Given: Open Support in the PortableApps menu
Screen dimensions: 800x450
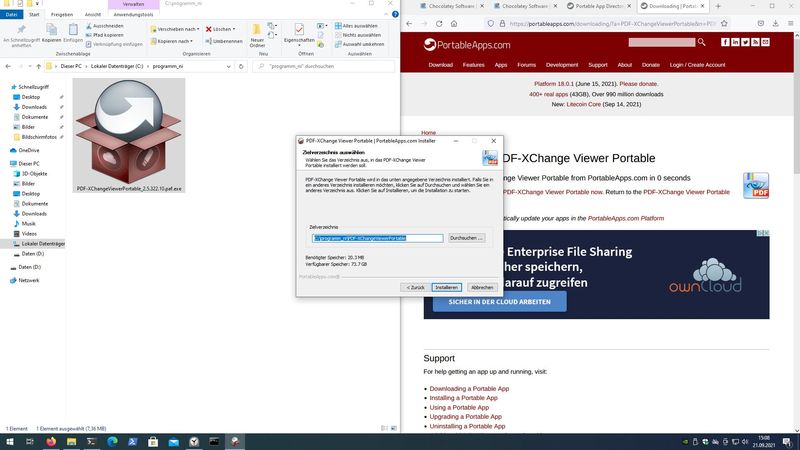Looking at the screenshot, I should 597,65.
